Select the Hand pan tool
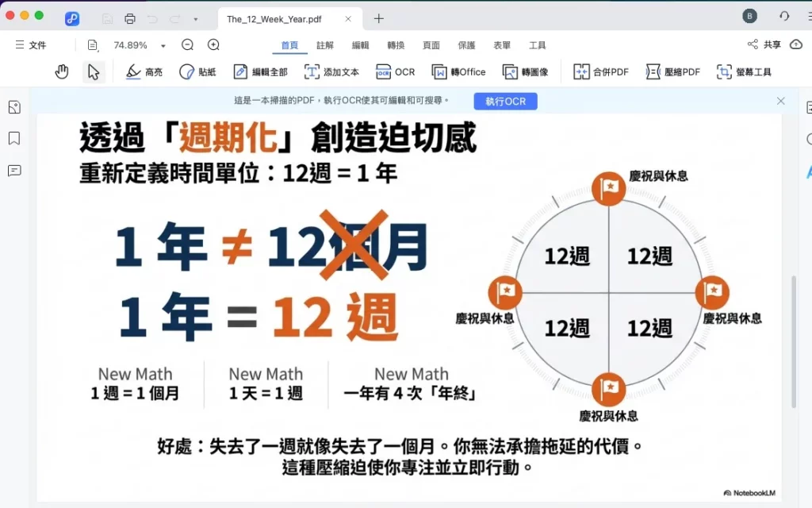Viewport: 812px width, 508px height. click(62, 72)
